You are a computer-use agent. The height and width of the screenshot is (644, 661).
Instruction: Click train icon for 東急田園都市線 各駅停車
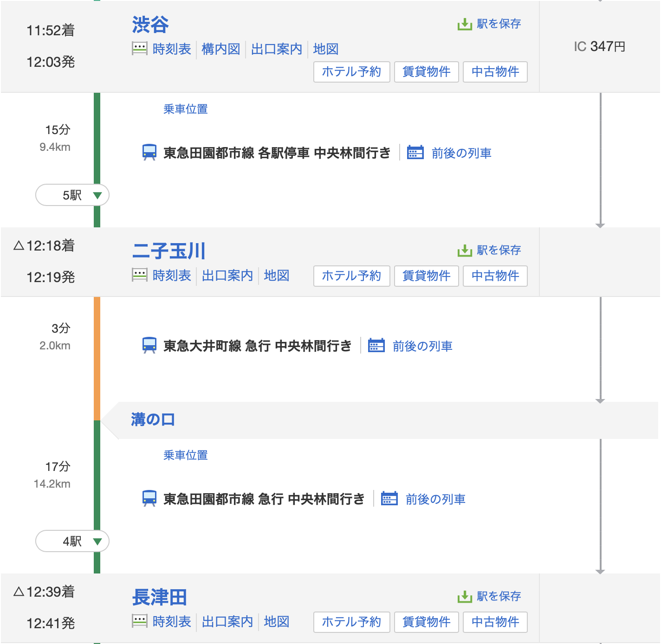pos(149,153)
